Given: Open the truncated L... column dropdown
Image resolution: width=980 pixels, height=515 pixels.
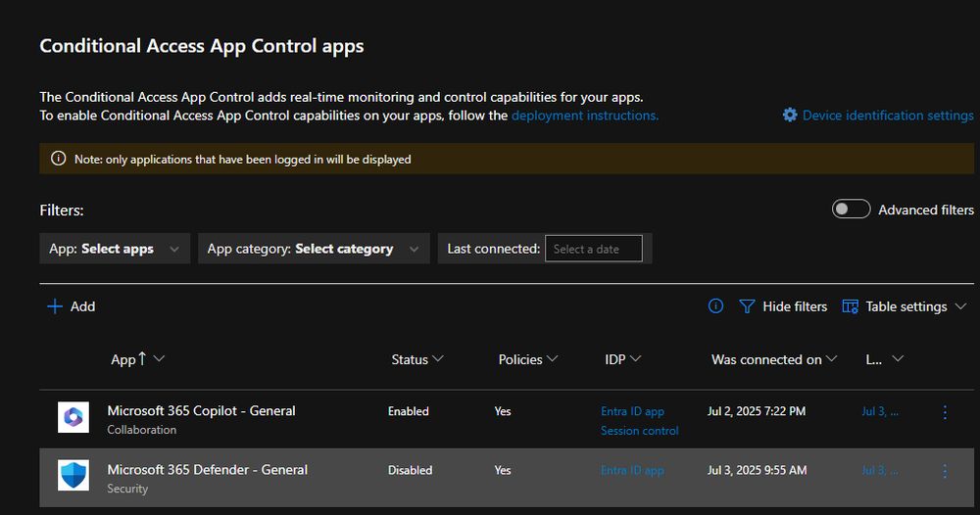Looking at the screenshot, I should [898, 358].
